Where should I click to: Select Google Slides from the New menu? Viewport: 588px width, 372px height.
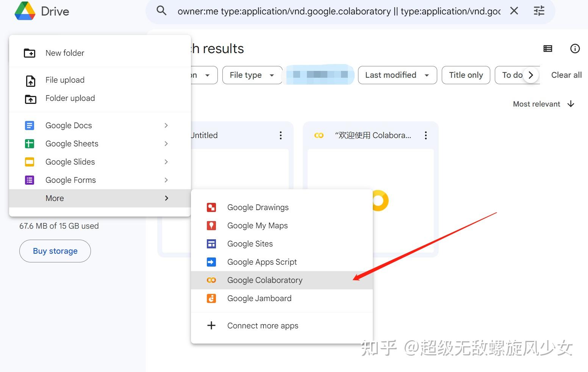(70, 162)
